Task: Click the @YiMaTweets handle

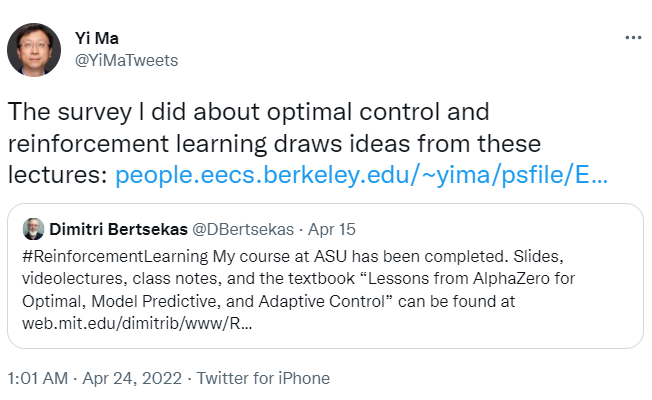Action: pos(126,60)
